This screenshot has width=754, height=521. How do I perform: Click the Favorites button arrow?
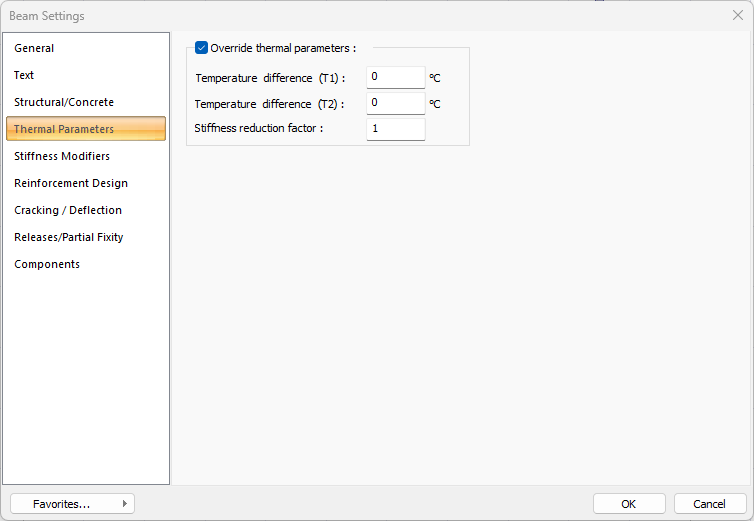click(125, 504)
